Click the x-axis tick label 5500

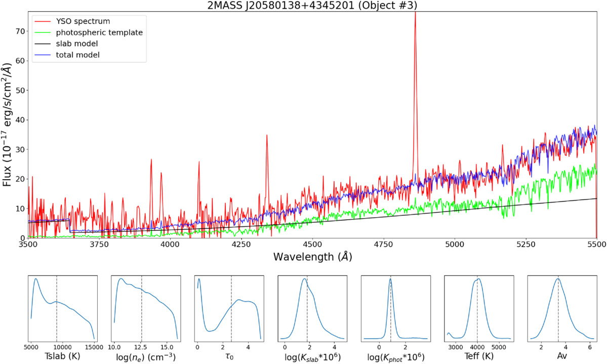click(x=596, y=245)
